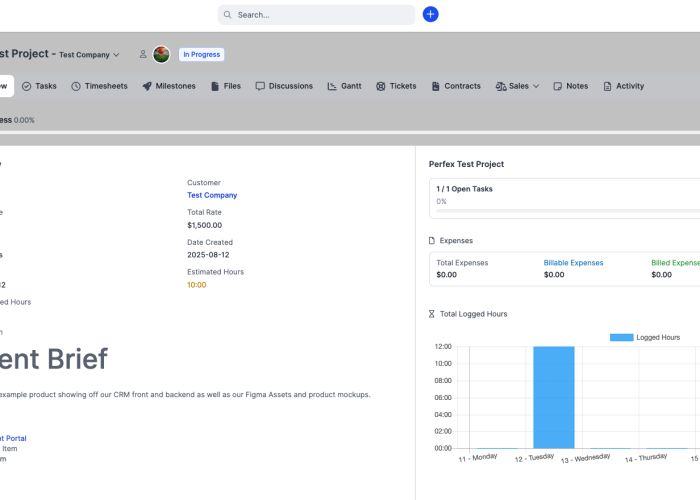Click the project member avatar

click(161, 55)
